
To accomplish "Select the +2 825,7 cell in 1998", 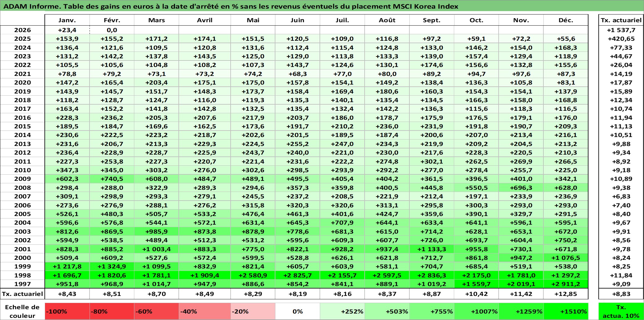I will click(298, 275).
